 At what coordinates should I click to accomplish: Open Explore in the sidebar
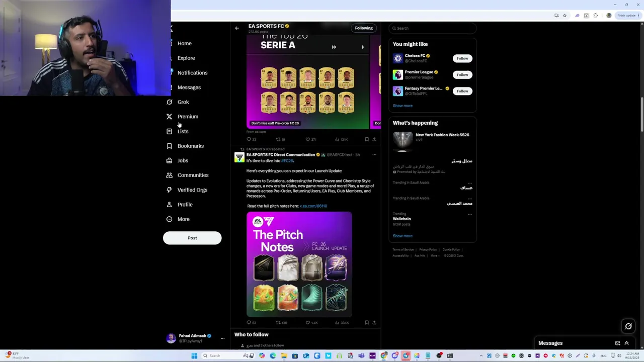181,58
